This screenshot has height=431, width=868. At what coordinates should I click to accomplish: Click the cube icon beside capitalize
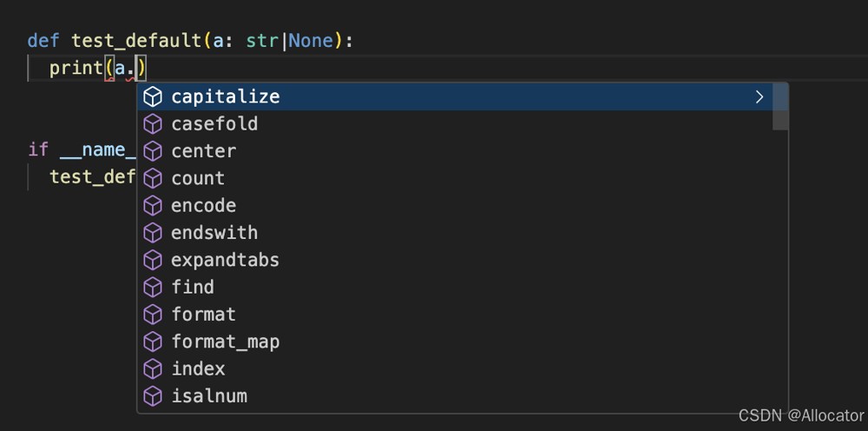point(153,96)
